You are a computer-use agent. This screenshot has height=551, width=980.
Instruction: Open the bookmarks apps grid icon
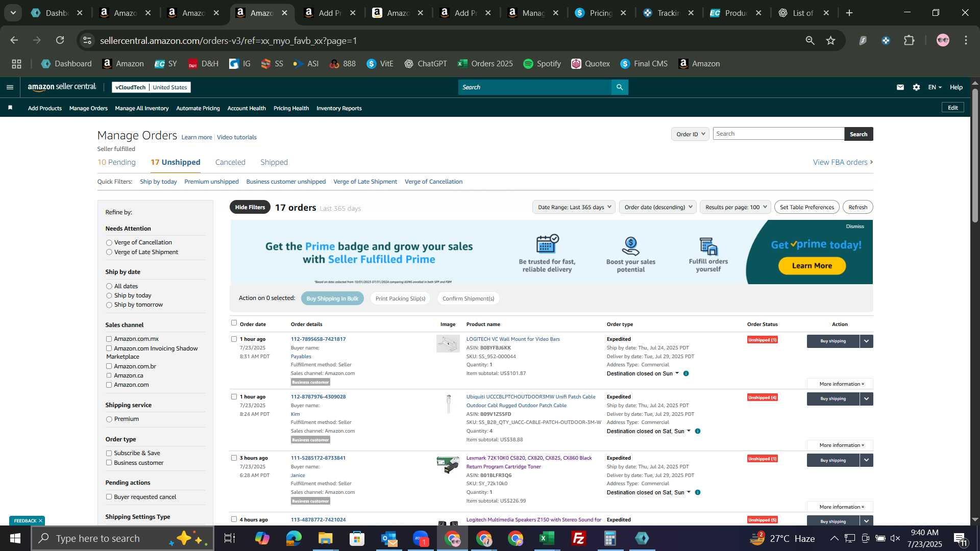pyautogui.click(x=16, y=64)
